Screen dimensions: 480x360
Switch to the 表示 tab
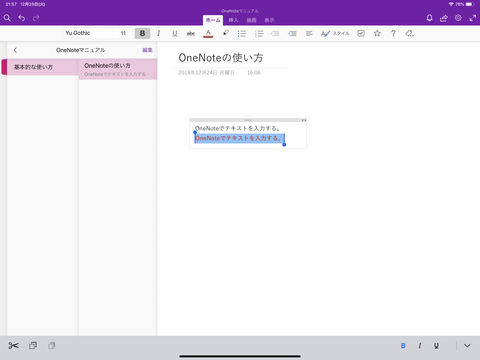[269, 20]
